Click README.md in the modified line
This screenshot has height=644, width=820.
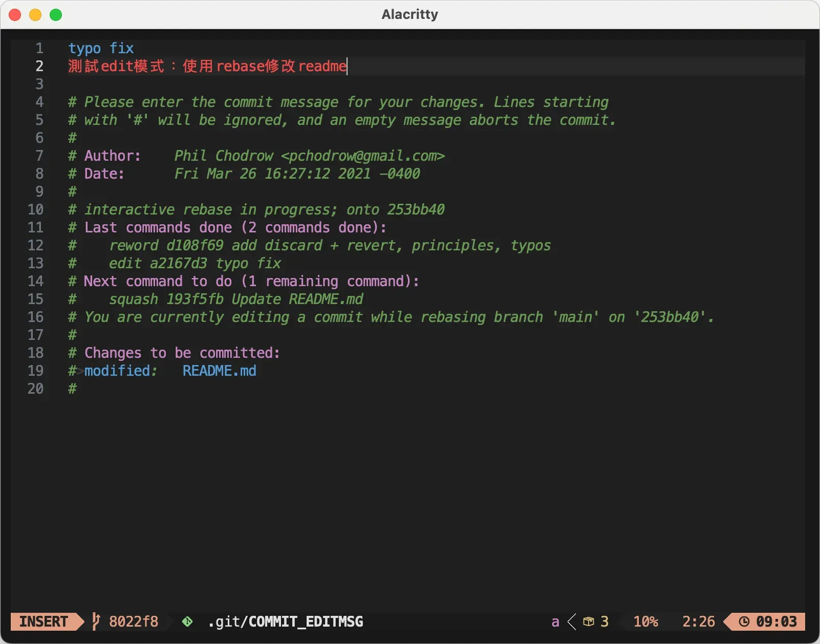(x=220, y=371)
